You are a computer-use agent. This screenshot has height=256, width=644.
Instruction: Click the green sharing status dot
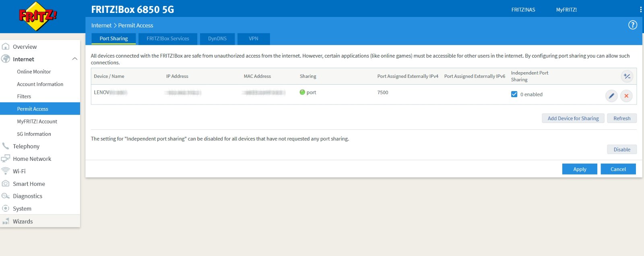tap(302, 92)
